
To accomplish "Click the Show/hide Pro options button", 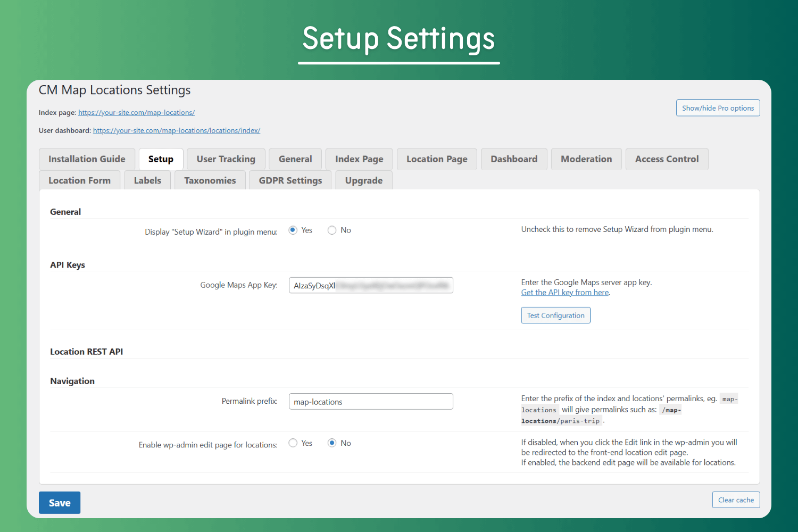I will pos(718,108).
